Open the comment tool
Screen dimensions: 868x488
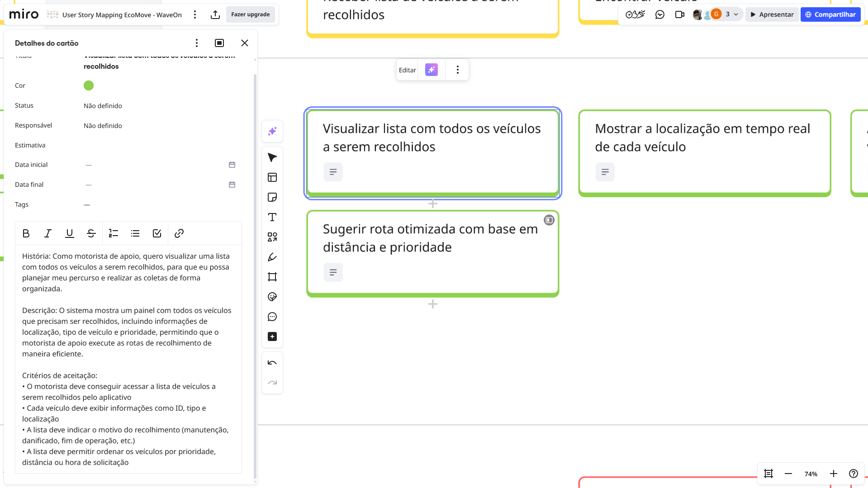[272, 317]
